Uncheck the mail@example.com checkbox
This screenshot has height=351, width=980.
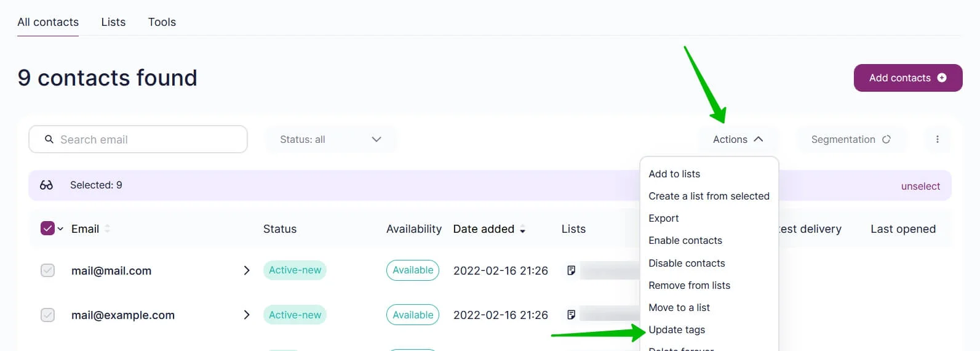click(x=47, y=315)
